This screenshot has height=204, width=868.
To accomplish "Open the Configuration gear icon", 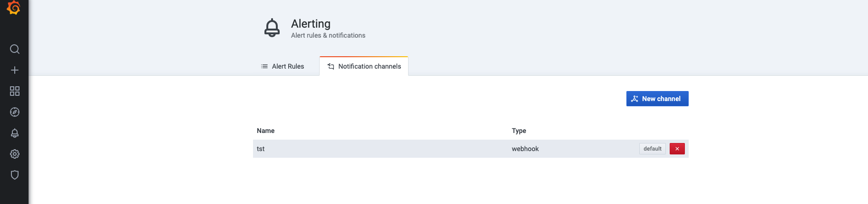I will point(15,154).
